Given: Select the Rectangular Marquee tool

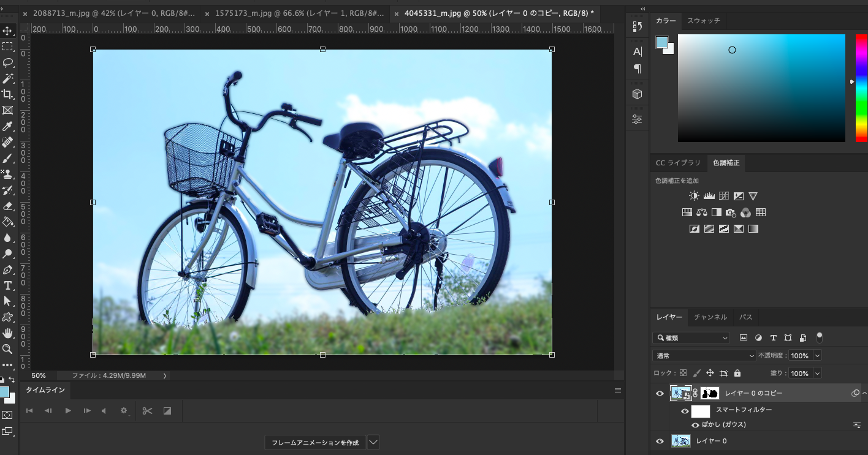Looking at the screenshot, I should [7, 47].
